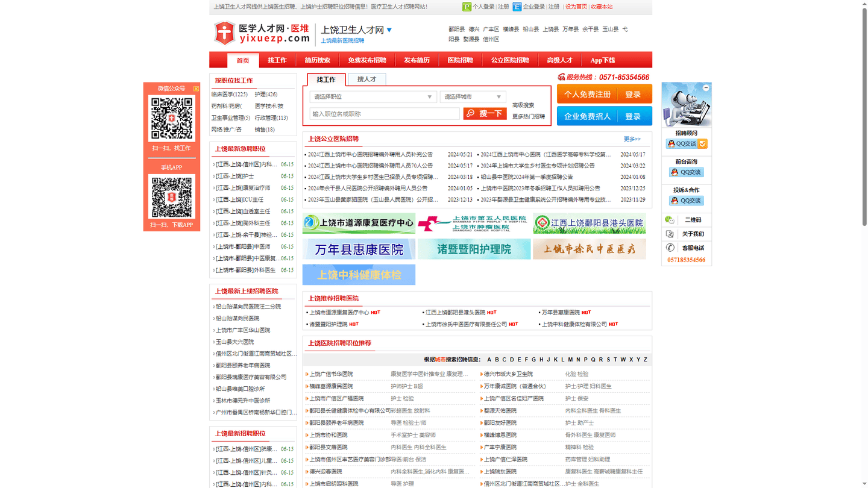The width and height of the screenshot is (868, 488).
Task: Select 万年县 in the city list
Action: pyautogui.click(x=570, y=30)
